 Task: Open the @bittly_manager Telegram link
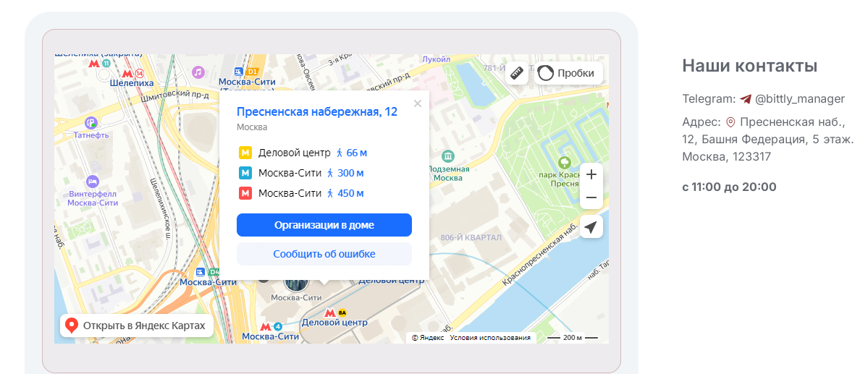point(800,99)
